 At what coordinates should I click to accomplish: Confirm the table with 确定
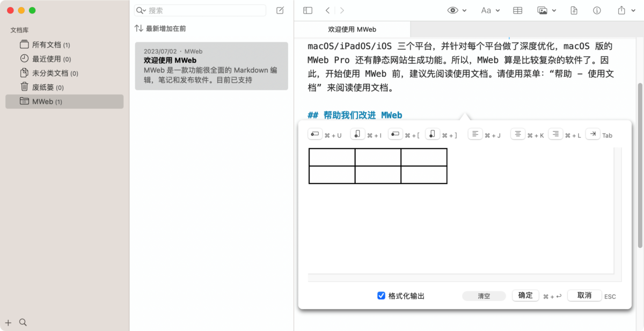tap(525, 296)
